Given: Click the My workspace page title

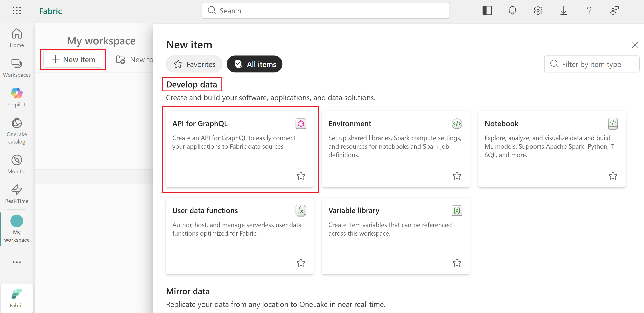Looking at the screenshot, I should point(101,41).
